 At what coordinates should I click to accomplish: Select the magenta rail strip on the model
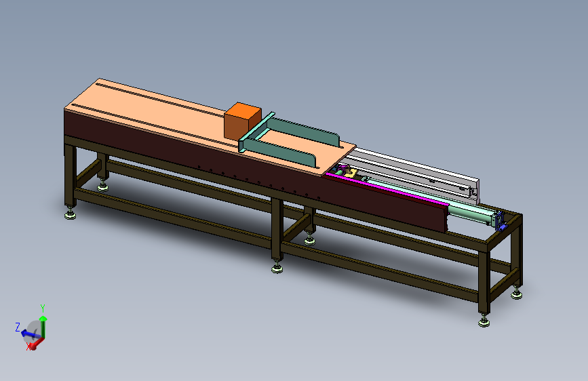[x=387, y=190]
